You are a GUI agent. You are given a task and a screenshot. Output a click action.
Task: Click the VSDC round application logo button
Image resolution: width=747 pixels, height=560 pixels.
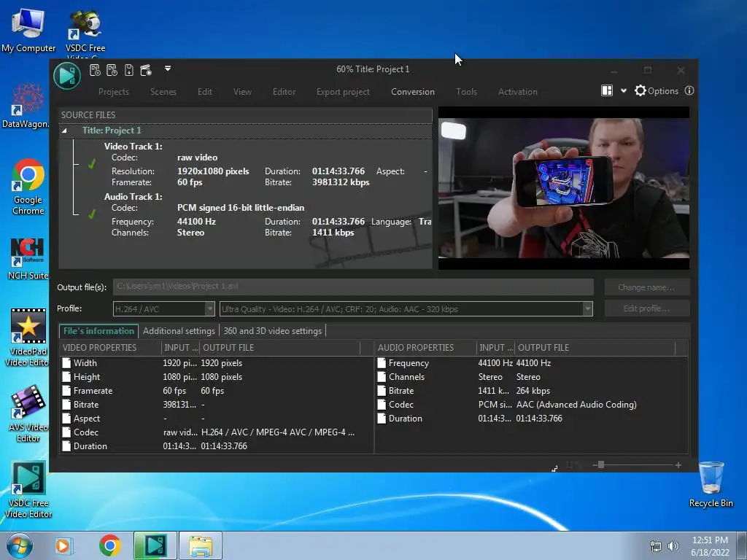pyautogui.click(x=66, y=75)
